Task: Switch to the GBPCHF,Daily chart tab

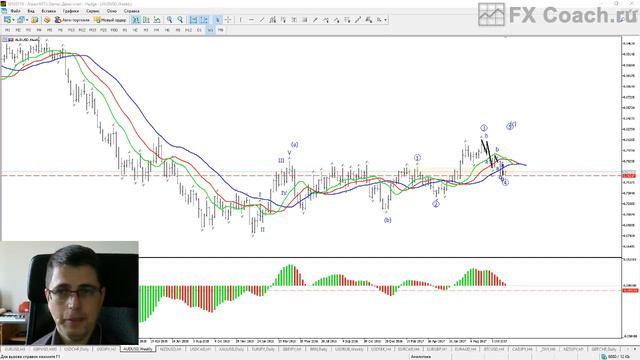Action: [x=604, y=349]
